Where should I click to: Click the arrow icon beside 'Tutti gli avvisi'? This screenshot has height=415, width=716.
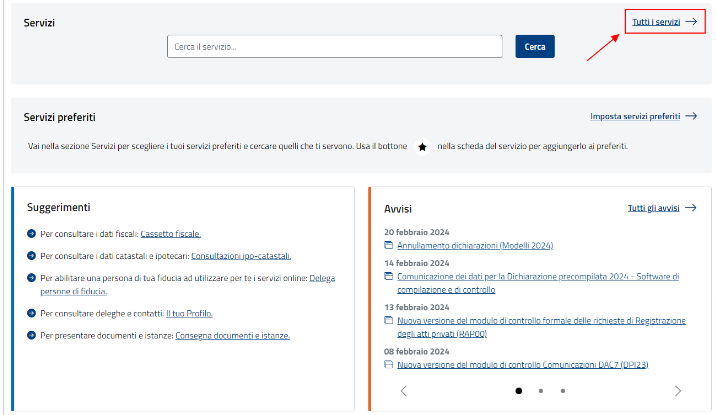click(691, 208)
